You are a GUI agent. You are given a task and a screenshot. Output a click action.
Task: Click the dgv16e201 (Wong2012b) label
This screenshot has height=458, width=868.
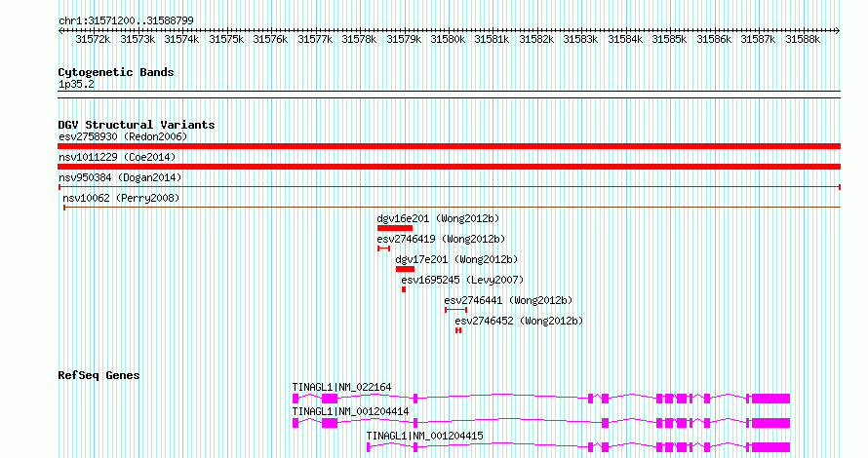(438, 218)
